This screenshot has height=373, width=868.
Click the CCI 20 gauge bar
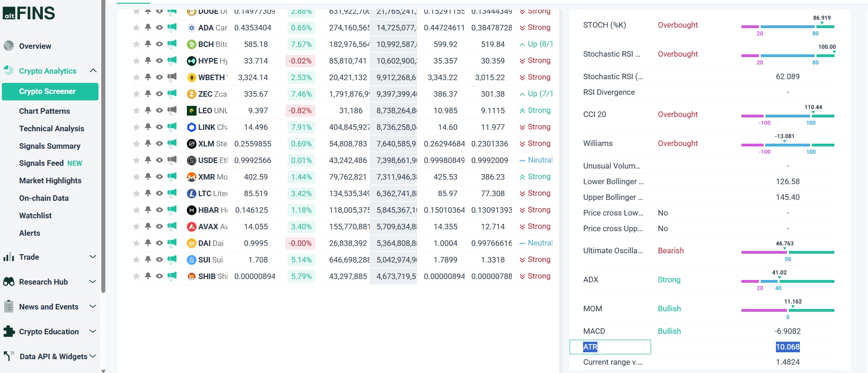(787, 116)
